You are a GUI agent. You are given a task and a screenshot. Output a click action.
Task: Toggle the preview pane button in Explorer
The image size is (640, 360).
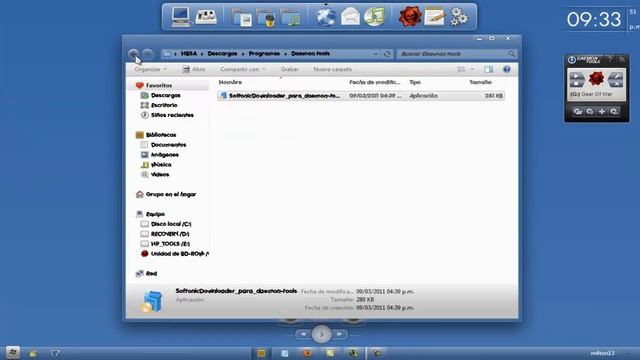point(489,69)
